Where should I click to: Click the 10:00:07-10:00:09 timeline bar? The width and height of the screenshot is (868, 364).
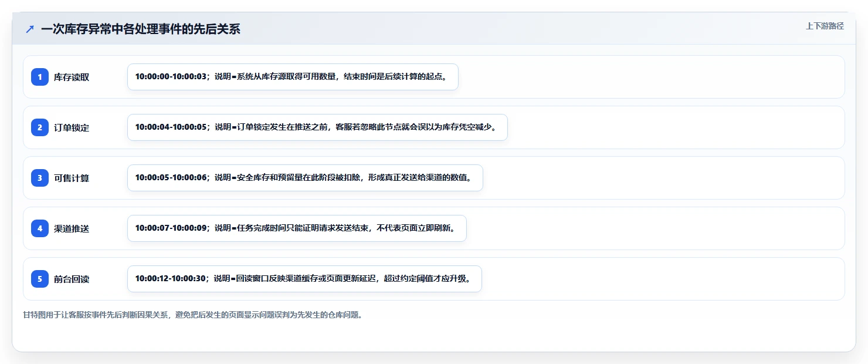[297, 228]
